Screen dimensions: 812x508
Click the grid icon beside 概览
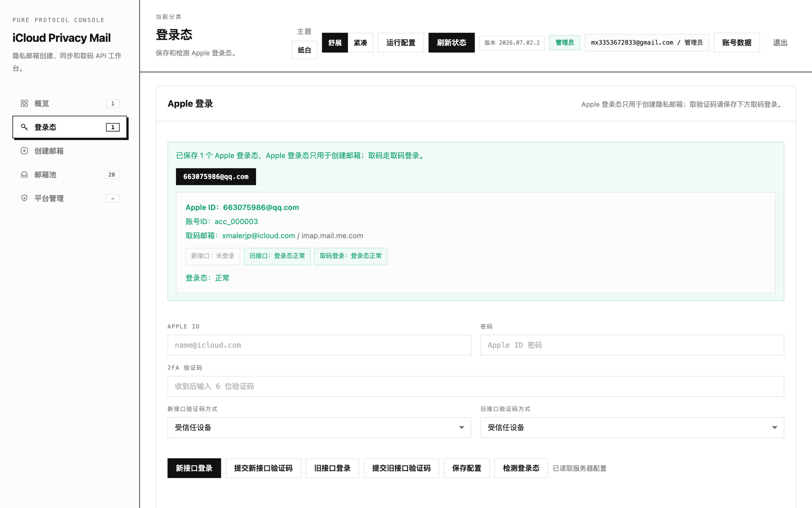pos(24,103)
